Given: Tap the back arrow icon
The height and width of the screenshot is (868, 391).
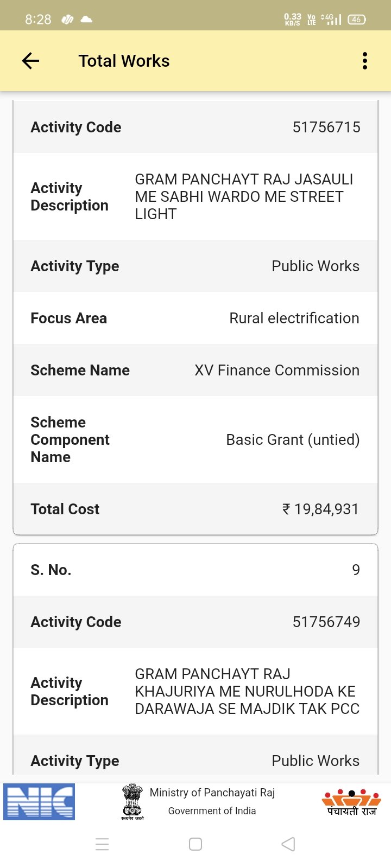Looking at the screenshot, I should click(30, 61).
